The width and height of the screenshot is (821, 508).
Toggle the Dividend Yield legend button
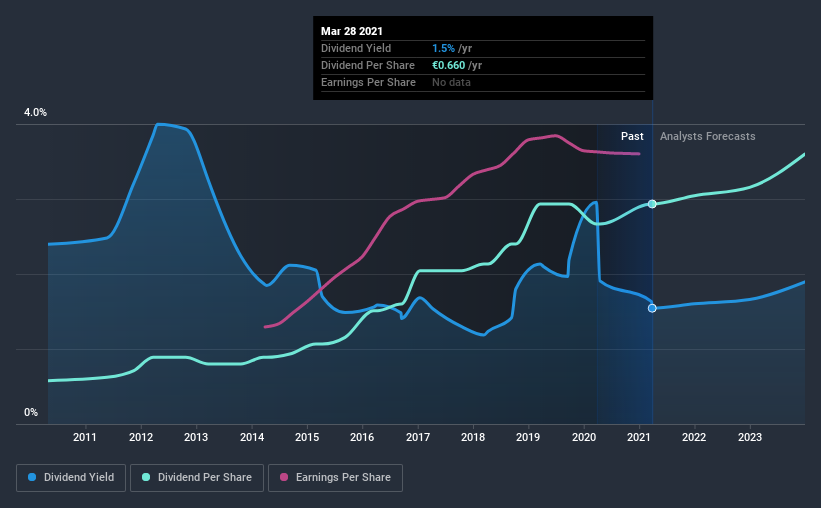point(71,478)
